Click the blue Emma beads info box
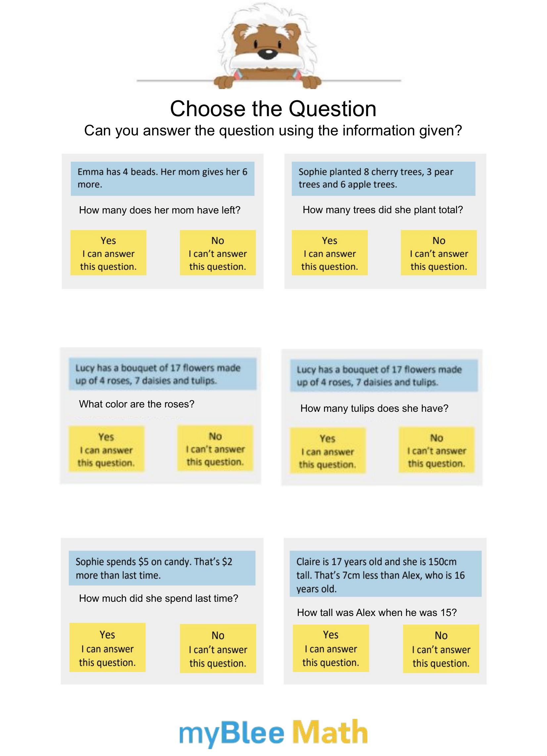The height and width of the screenshot is (756, 547). coord(162,179)
